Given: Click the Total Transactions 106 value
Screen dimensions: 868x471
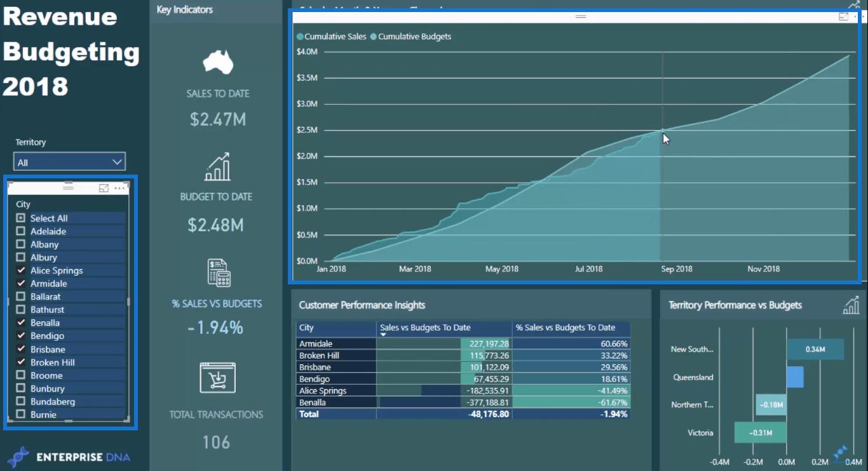Looking at the screenshot, I should tap(216, 442).
